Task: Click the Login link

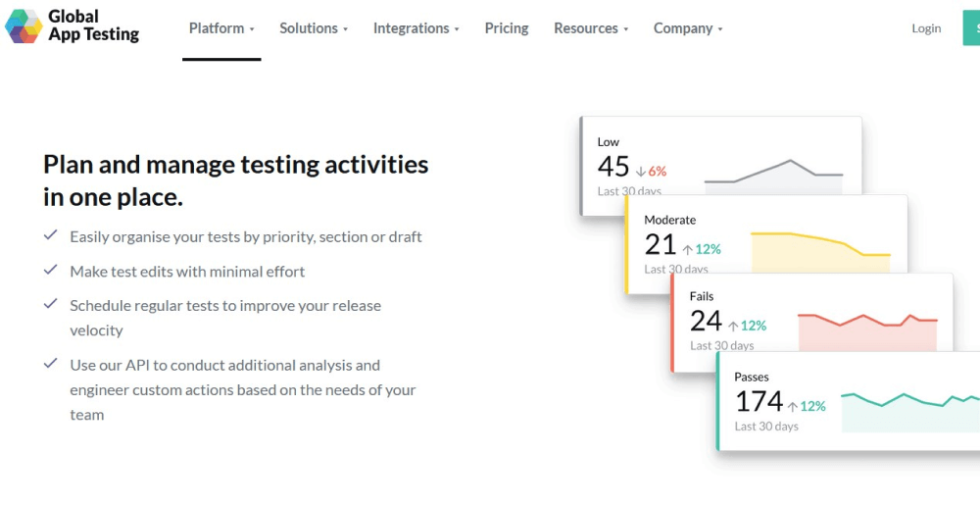Action: [926, 28]
